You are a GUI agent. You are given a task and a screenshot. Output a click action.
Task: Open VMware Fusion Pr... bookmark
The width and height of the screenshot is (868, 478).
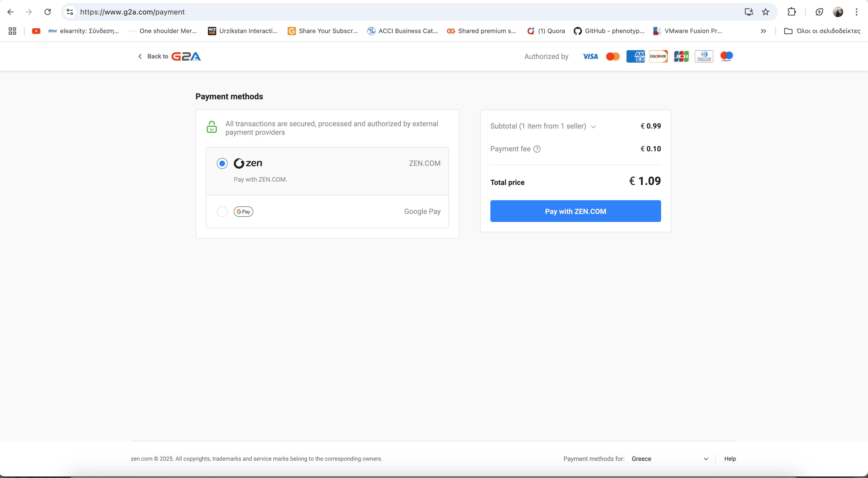tap(688, 31)
